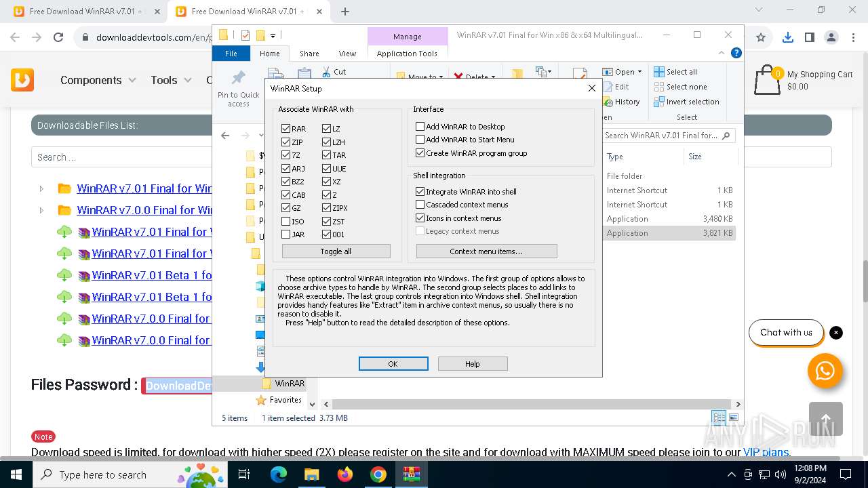The image size is (868, 488).
Task: Open the WhatsApp chat button
Action: [x=825, y=371]
